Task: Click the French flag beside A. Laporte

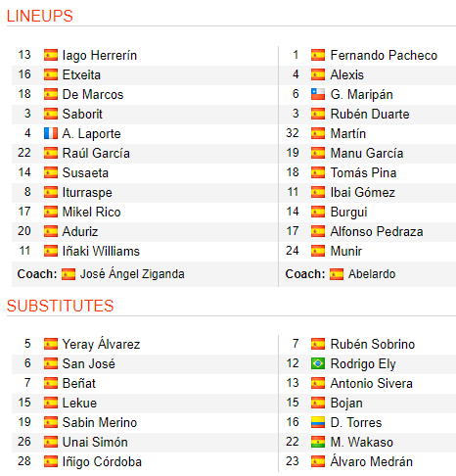Action: (51, 133)
